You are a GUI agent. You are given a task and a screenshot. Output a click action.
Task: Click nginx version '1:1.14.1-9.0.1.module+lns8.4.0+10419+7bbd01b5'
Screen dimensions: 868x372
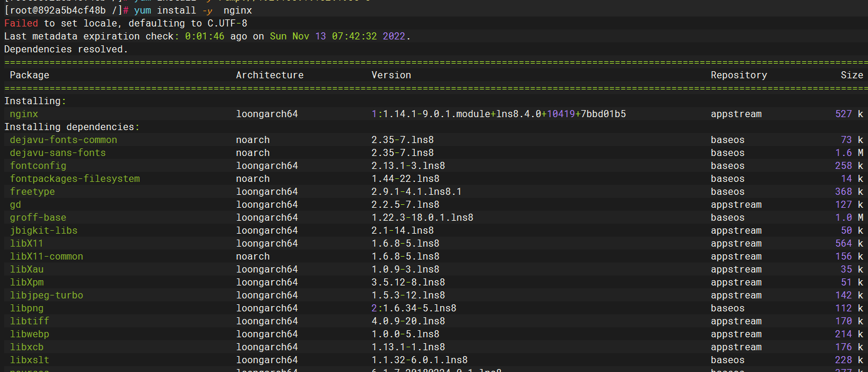499,114
